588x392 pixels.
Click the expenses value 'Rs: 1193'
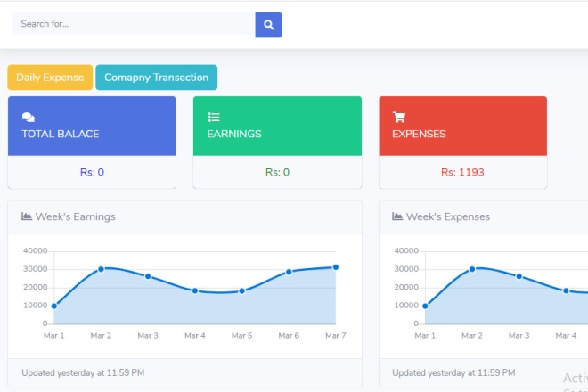coord(462,172)
